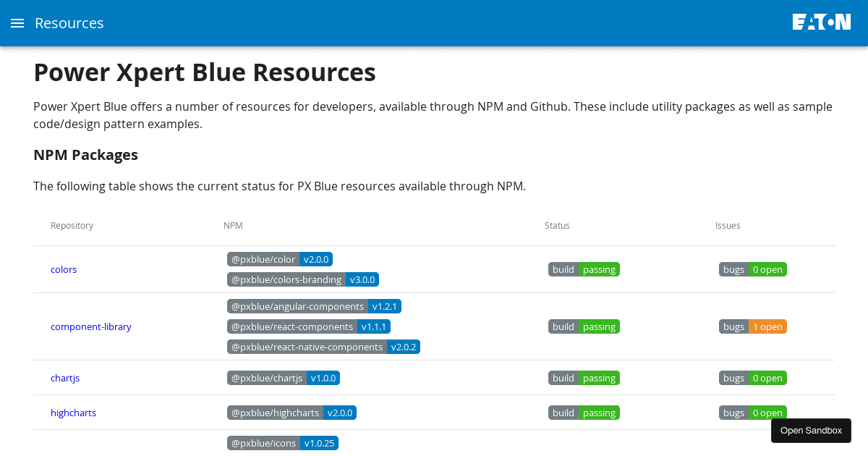Click build passing badge for highcharts
Screen dimensions: 868x456
[x=584, y=413]
